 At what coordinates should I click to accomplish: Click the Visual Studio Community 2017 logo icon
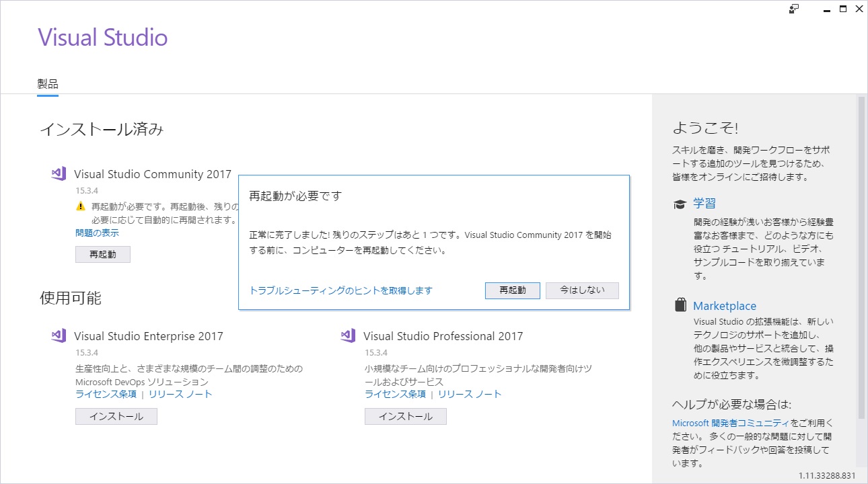(x=59, y=173)
